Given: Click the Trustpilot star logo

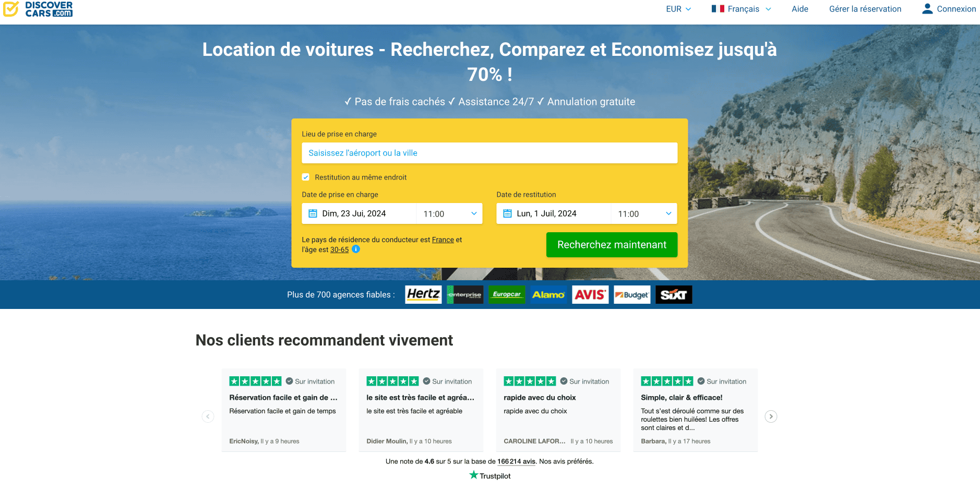Looking at the screenshot, I should 473,475.
